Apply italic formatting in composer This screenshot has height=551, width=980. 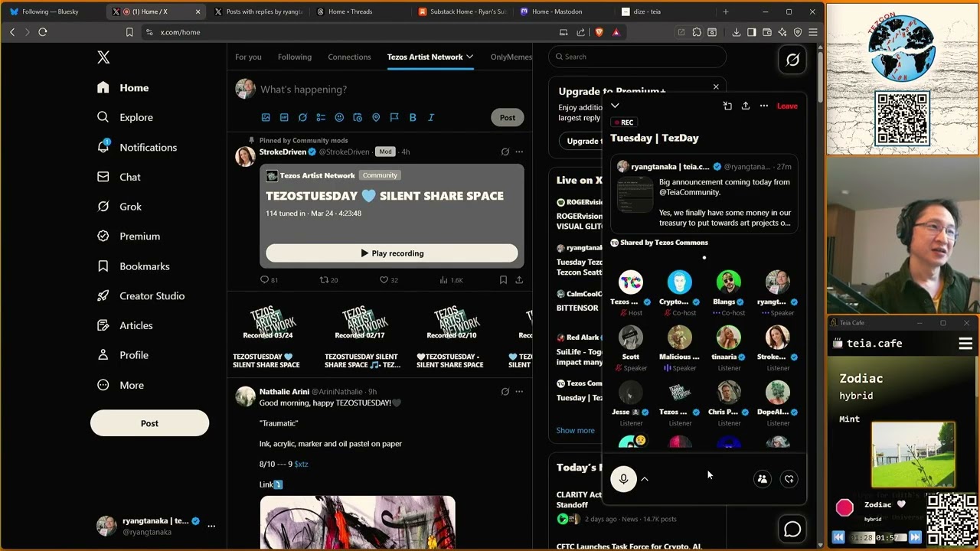[x=431, y=117]
